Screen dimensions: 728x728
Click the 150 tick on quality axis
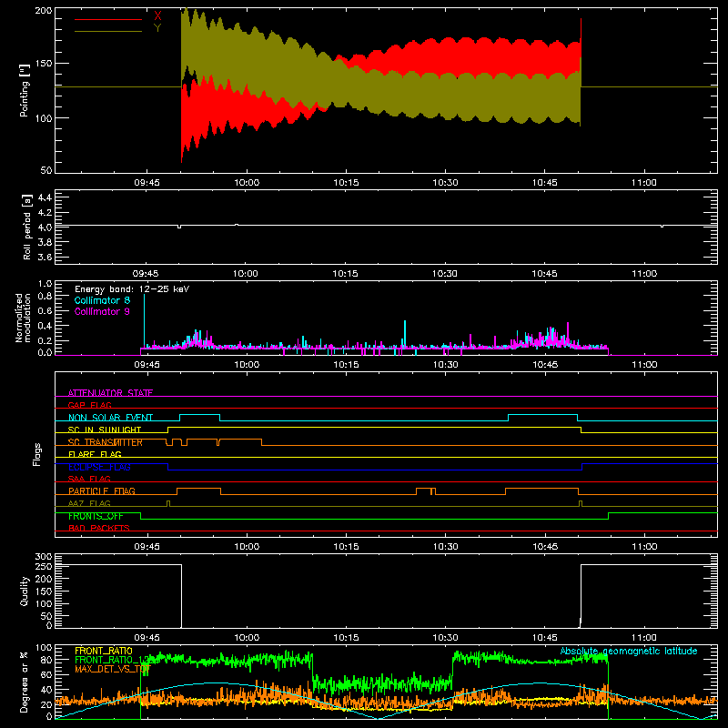click(44, 591)
